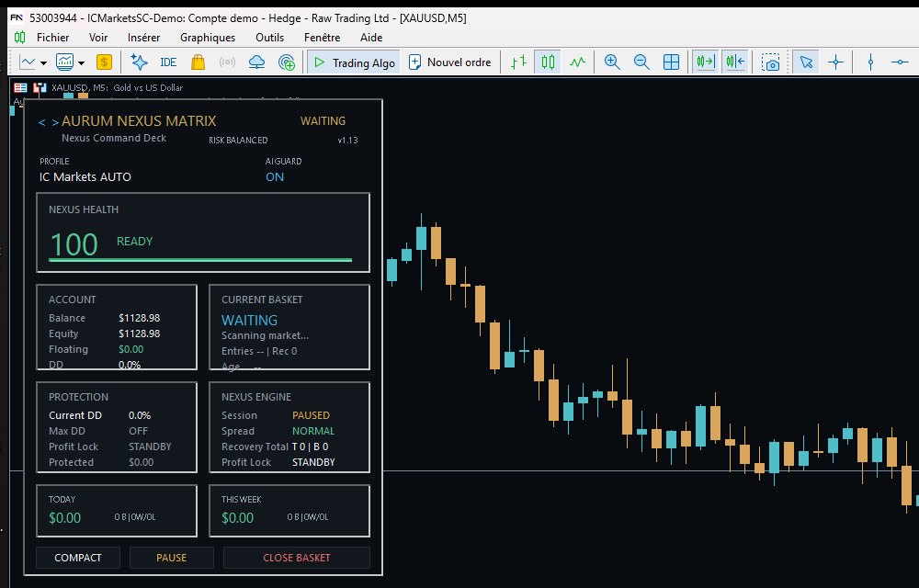Take a chart screenshot with camera icon
Viewport: 919px width, 588px height.
coord(770,62)
